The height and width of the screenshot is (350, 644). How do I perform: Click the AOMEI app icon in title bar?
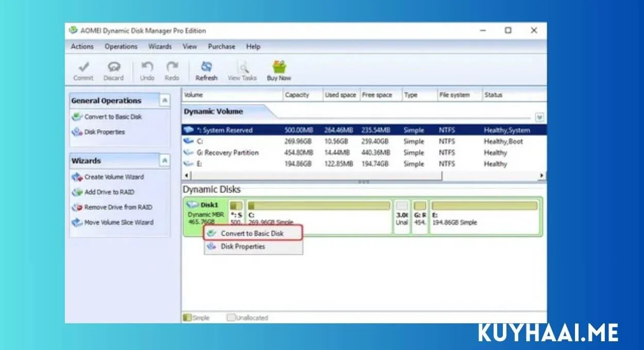[x=73, y=30]
